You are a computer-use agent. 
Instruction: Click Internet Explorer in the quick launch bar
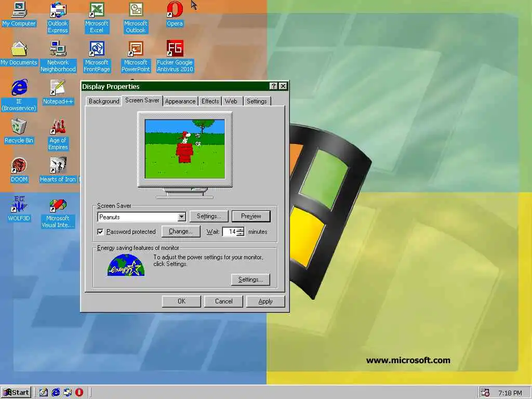[56, 393]
